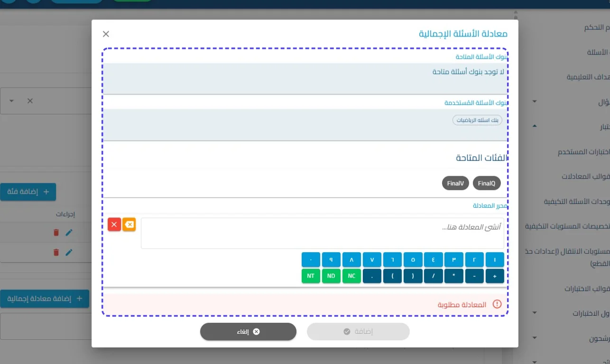
Task: Click the red clear-formula X button
Action: [114, 224]
